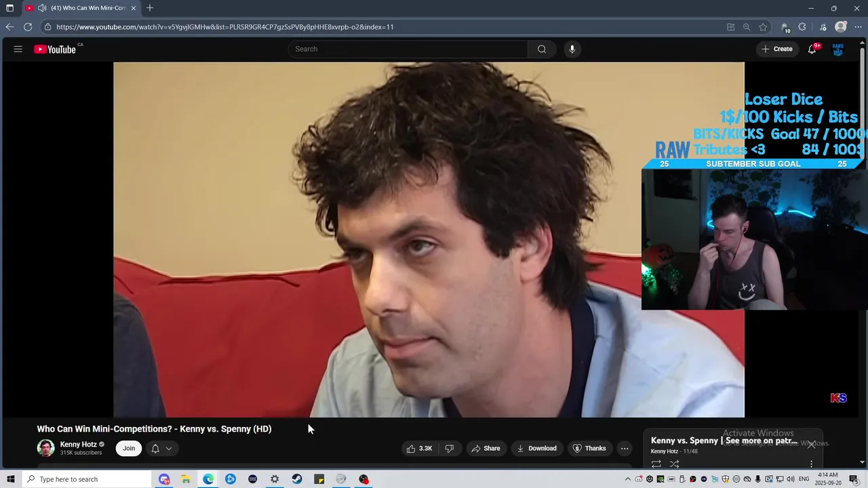Open the YouTube notifications bell

tap(812, 49)
